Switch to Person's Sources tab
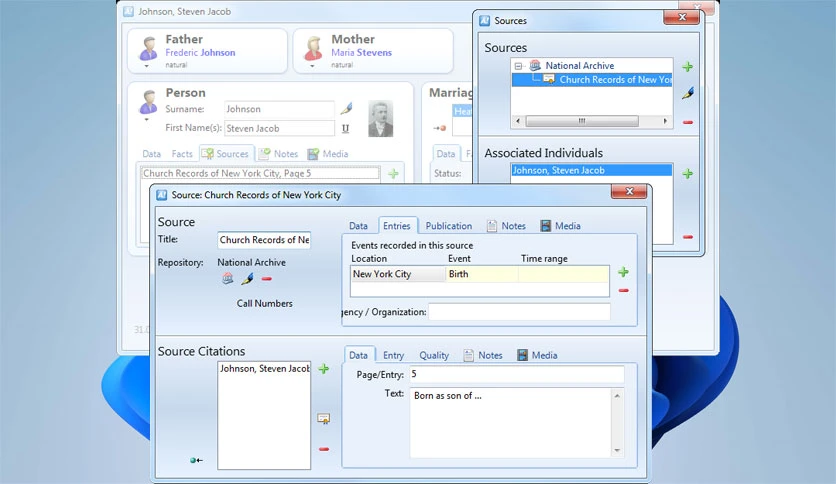This screenshot has height=484, width=836. click(226, 154)
